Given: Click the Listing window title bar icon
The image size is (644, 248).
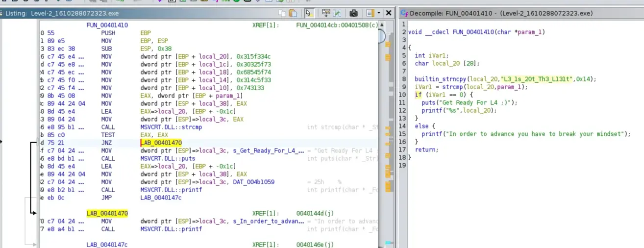Looking at the screenshot, I should [x=2, y=14].
